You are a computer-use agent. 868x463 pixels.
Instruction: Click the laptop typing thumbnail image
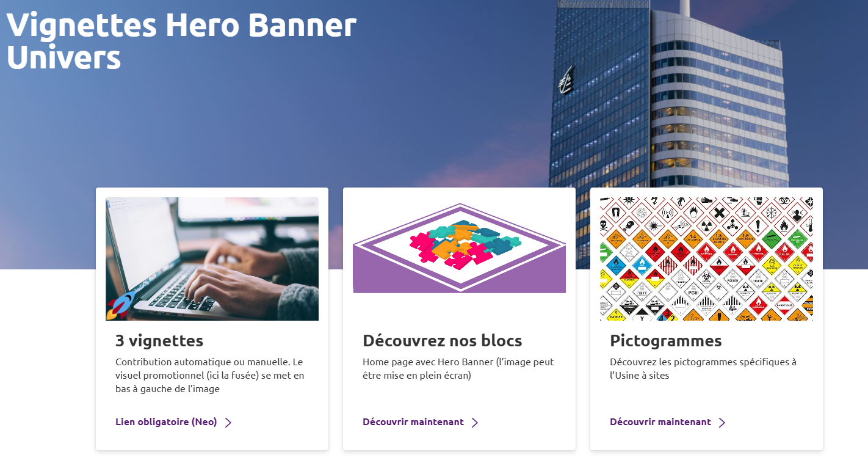212,259
